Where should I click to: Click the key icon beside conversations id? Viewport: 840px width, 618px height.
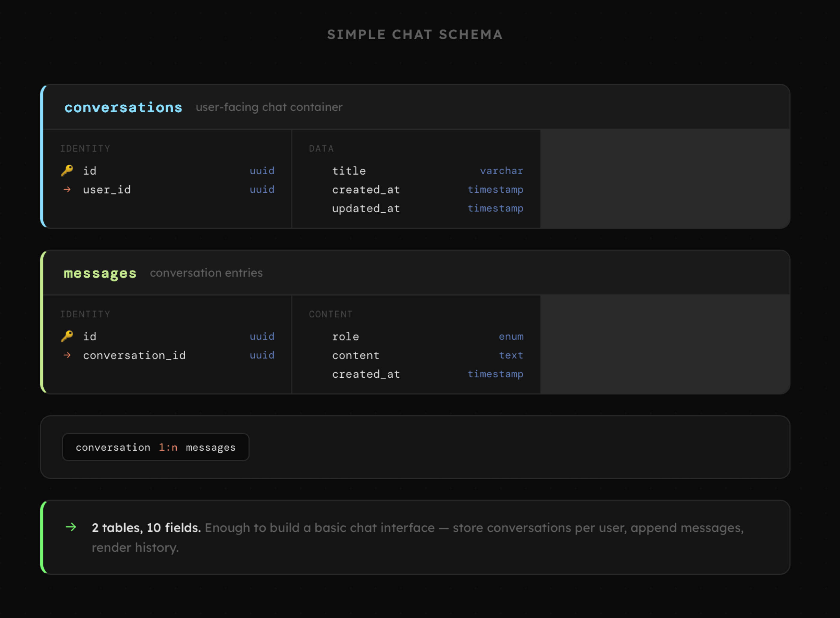click(67, 171)
